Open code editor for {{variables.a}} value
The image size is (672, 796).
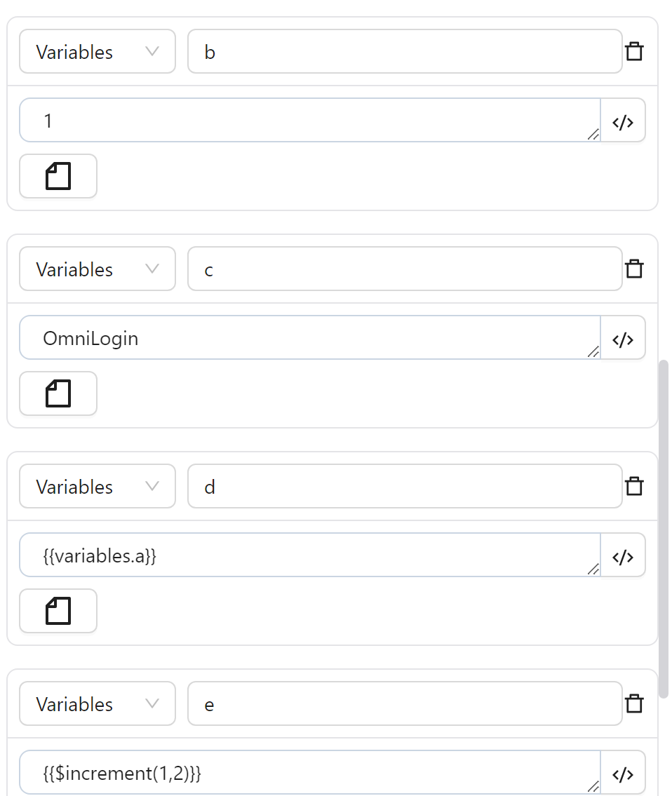[623, 555]
